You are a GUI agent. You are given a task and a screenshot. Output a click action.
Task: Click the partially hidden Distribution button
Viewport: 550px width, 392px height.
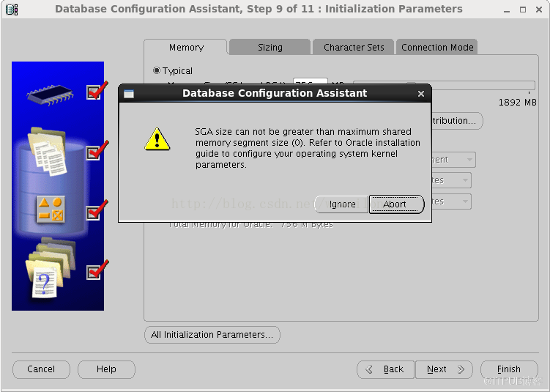point(457,121)
